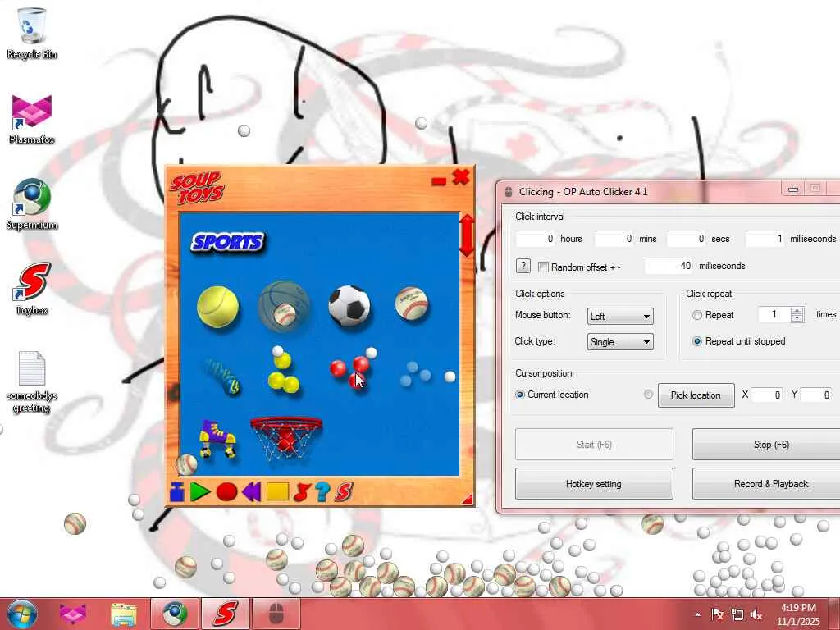The image size is (840, 630).
Task: Select the basketball toy in Sports
Action: point(284,307)
